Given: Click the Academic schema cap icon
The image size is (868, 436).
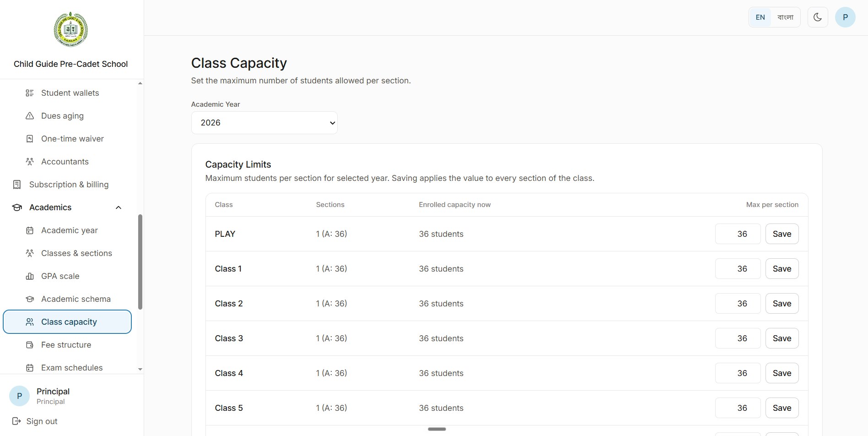Looking at the screenshot, I should (30, 299).
